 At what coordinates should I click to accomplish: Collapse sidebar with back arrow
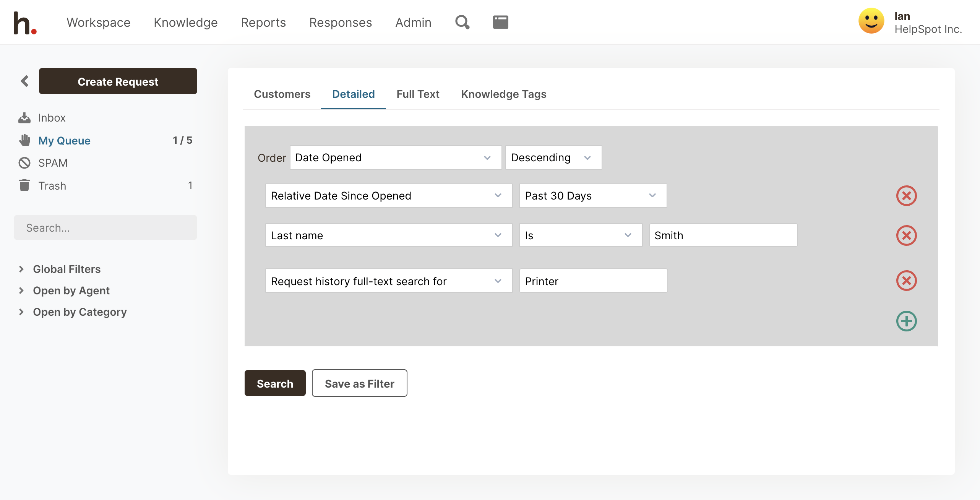pos(25,81)
